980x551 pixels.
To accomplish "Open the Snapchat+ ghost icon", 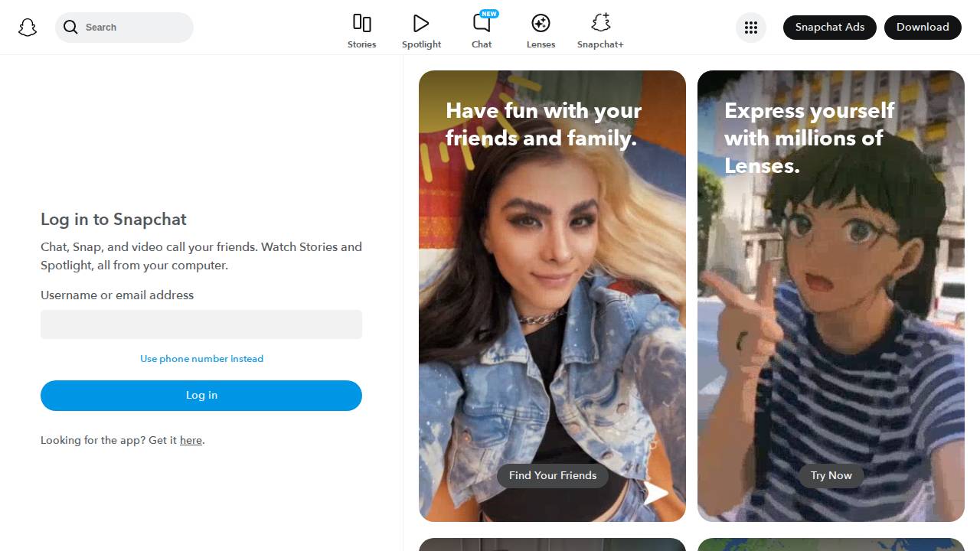I will (x=600, y=22).
